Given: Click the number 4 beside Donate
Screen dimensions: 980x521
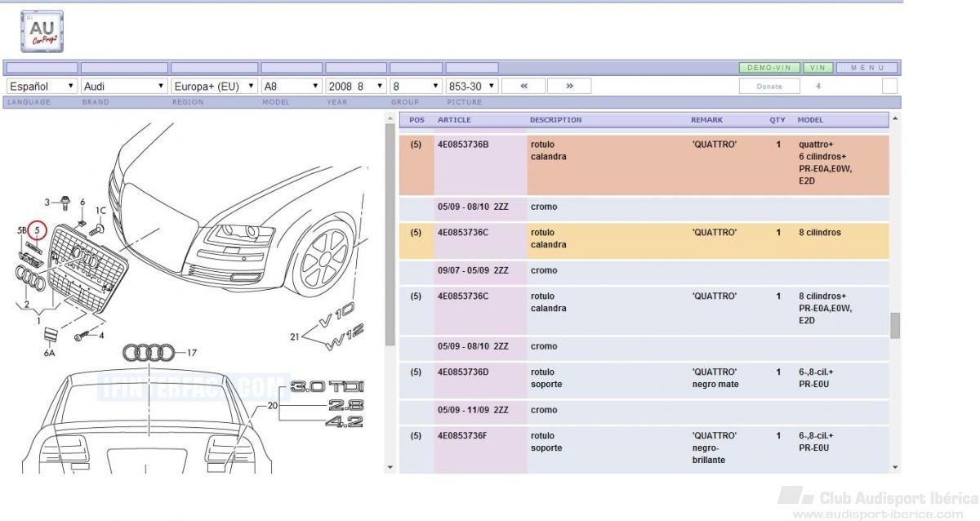Looking at the screenshot, I should pyautogui.click(x=818, y=86).
